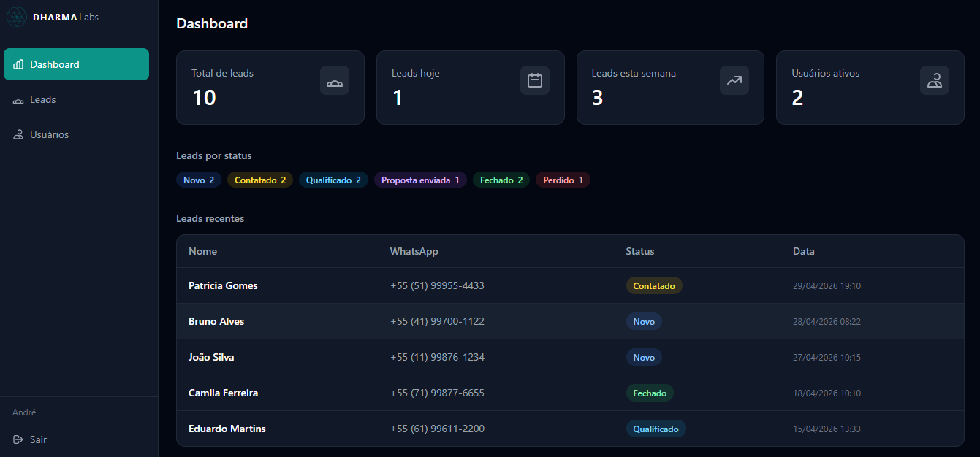Click Novo badge in João Silva row
The image size is (980, 457).
click(x=644, y=357)
